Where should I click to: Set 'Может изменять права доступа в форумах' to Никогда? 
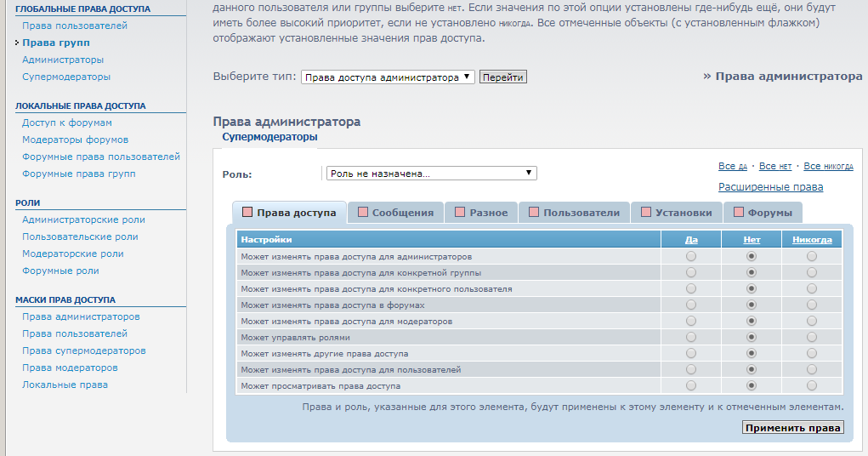(x=812, y=305)
